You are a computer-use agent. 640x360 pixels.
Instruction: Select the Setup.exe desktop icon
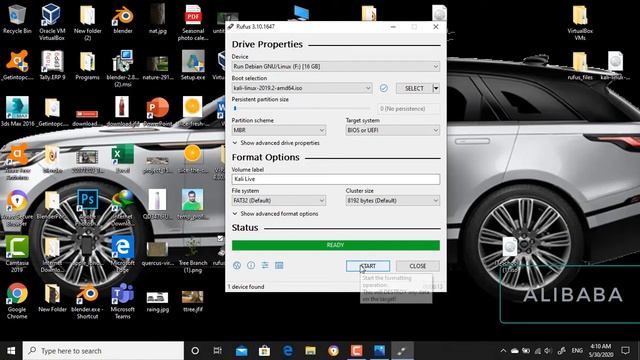pos(193,65)
